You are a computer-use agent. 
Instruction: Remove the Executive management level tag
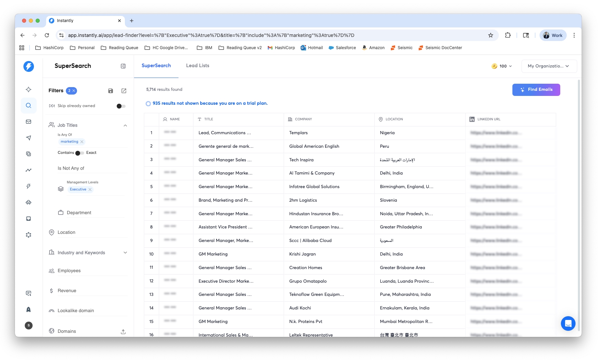(90, 189)
